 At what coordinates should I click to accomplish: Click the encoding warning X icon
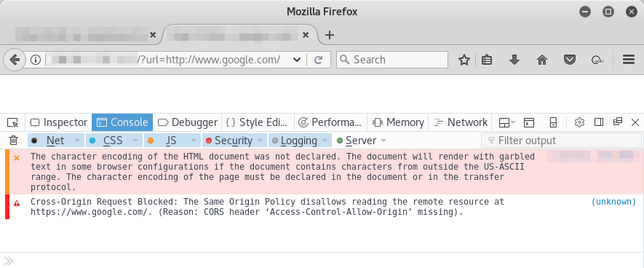17,157
